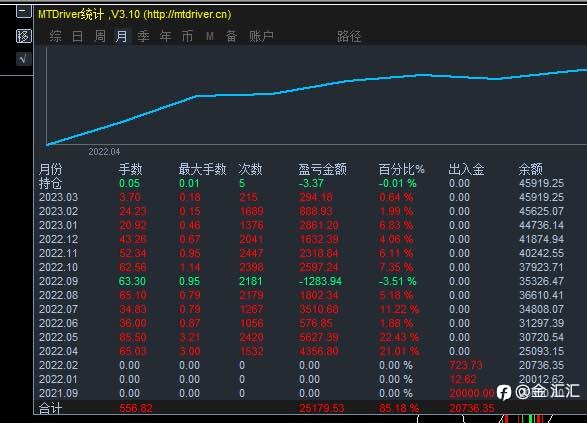Viewport: 587px width, 423px height.
Task: Select the 月 monthly tab
Action: click(121, 36)
